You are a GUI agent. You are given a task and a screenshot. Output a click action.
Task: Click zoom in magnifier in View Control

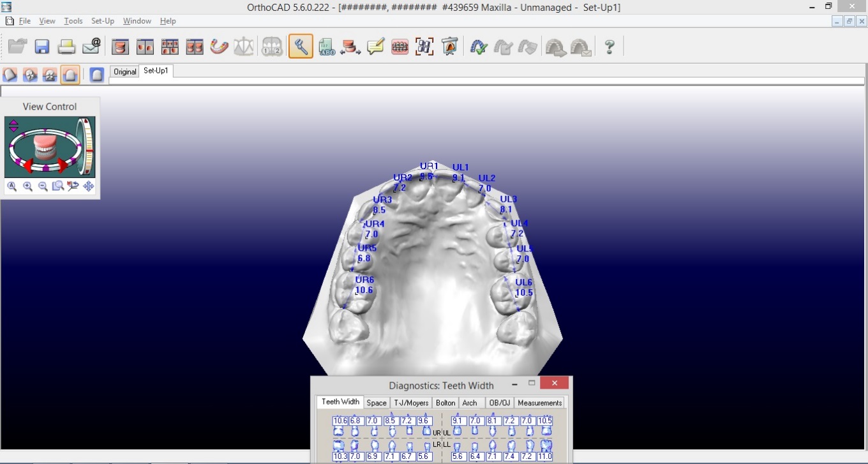[27, 186]
